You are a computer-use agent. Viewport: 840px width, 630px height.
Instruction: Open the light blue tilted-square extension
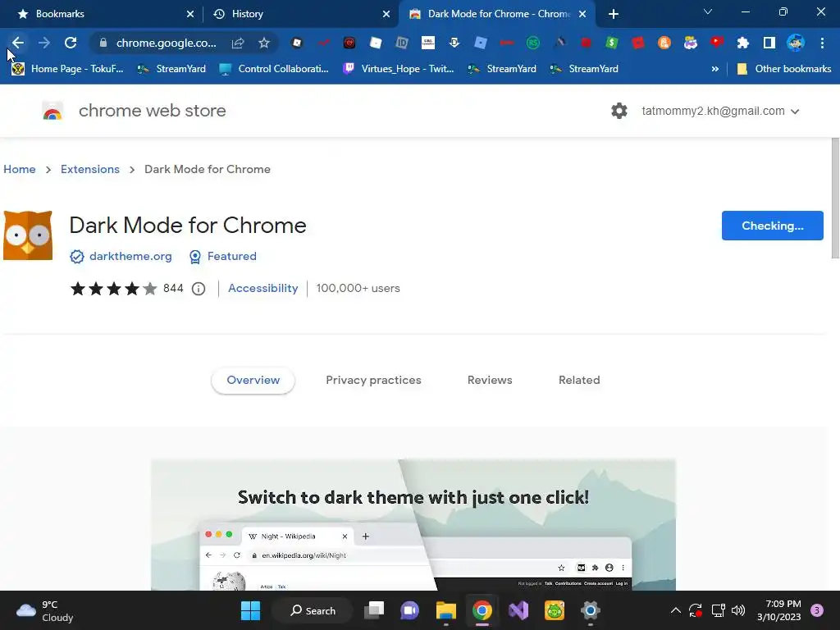coord(481,43)
